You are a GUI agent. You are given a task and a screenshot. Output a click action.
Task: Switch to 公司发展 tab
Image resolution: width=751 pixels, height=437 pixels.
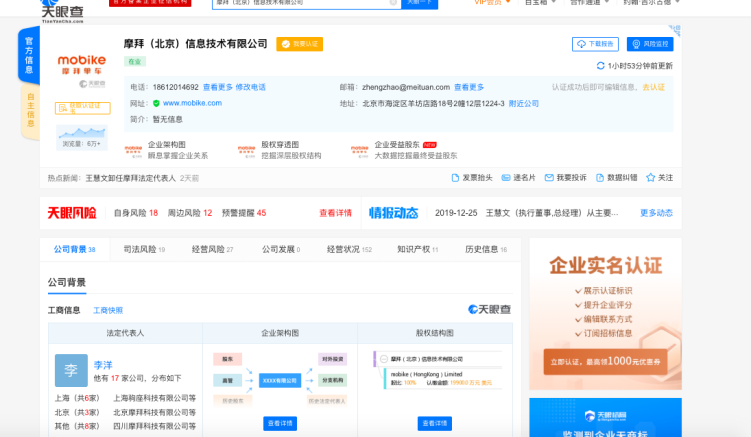281,249
